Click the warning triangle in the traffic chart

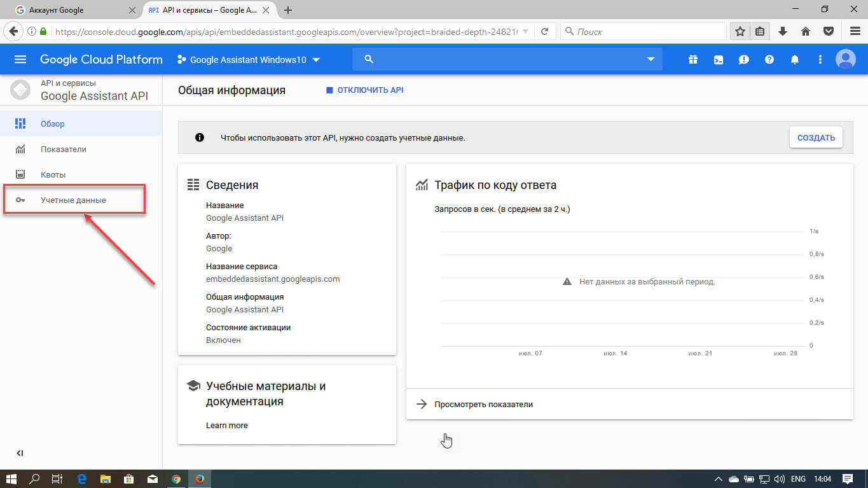coord(567,281)
